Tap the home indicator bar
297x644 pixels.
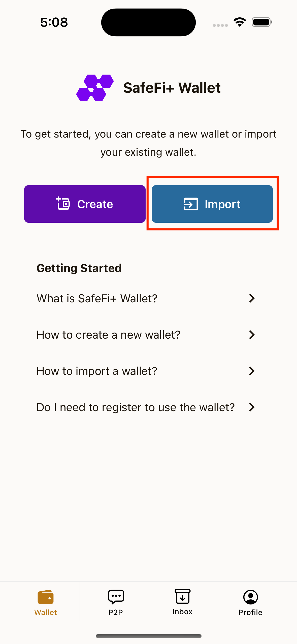(x=148, y=636)
